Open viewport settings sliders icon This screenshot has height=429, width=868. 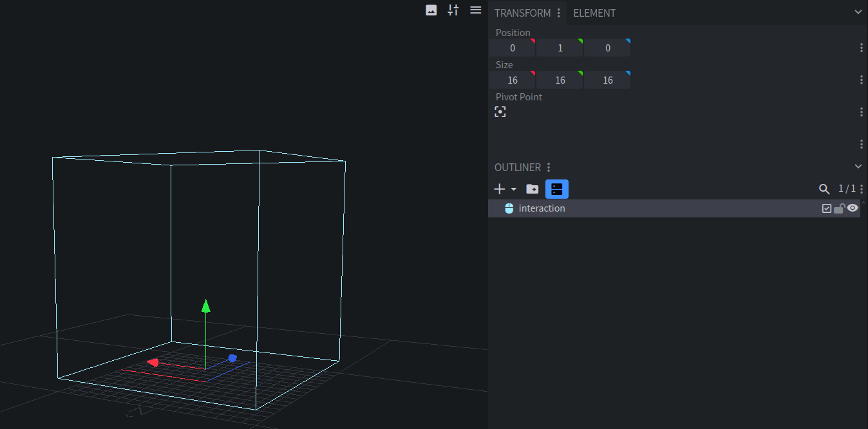(x=453, y=10)
